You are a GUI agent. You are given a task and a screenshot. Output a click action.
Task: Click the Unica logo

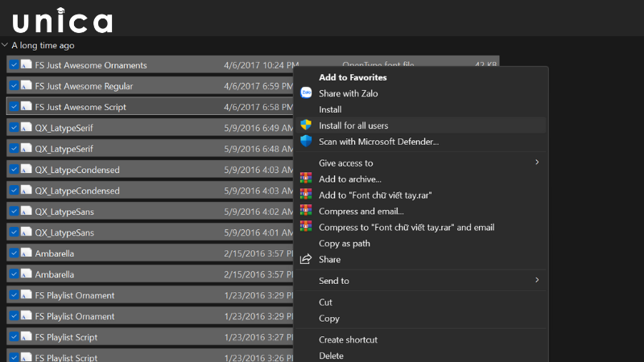tap(63, 21)
